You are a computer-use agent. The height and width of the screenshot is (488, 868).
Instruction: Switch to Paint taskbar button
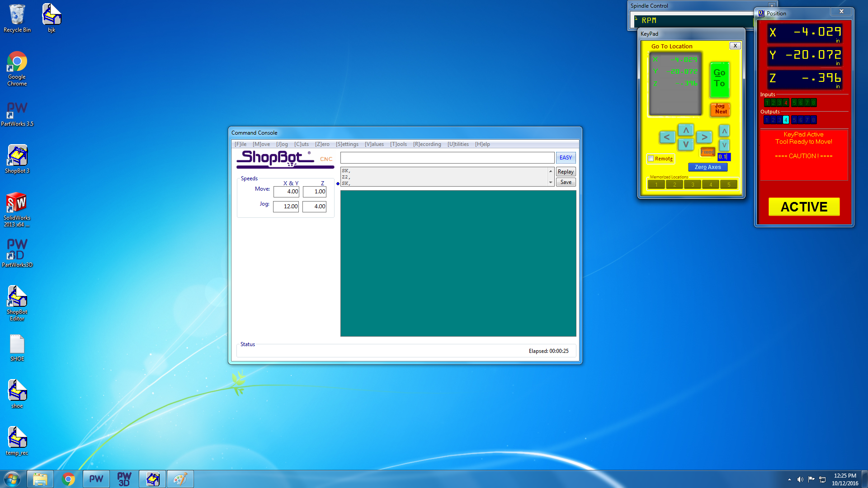point(180,479)
